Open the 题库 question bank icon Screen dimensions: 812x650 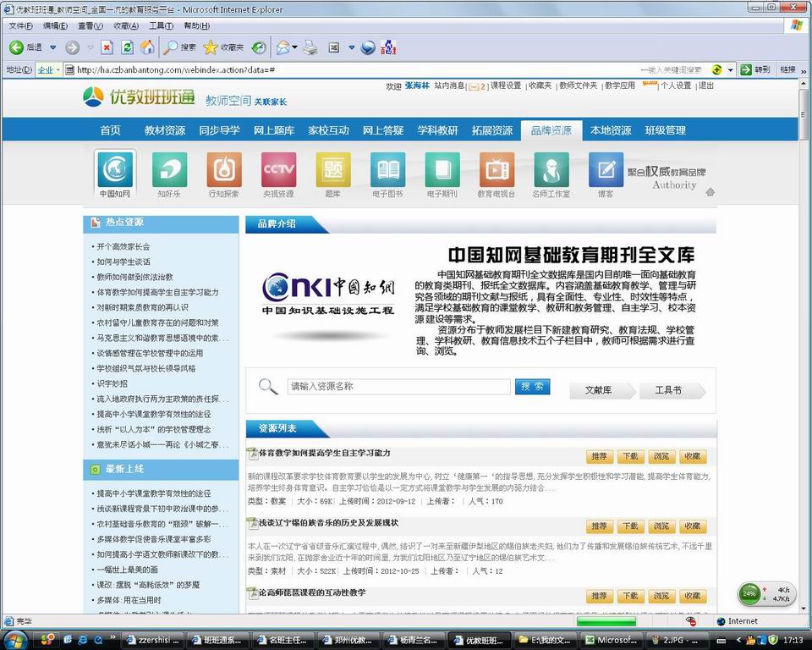[x=333, y=170]
